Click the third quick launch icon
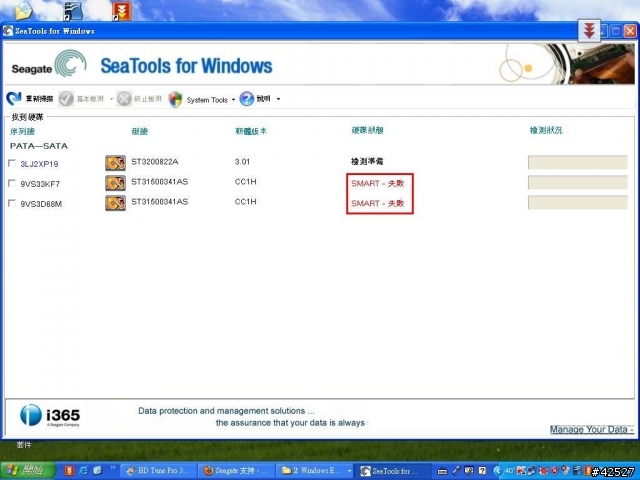This screenshot has height=480, width=640. pos(97,471)
